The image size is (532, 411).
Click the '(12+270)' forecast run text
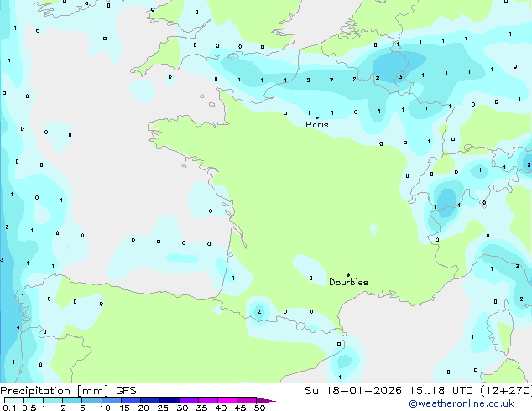pyautogui.click(x=506, y=391)
